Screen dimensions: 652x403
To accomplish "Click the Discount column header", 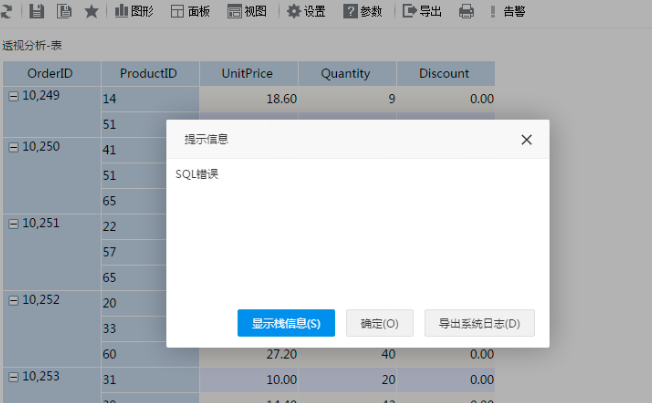I will click(x=446, y=74).
